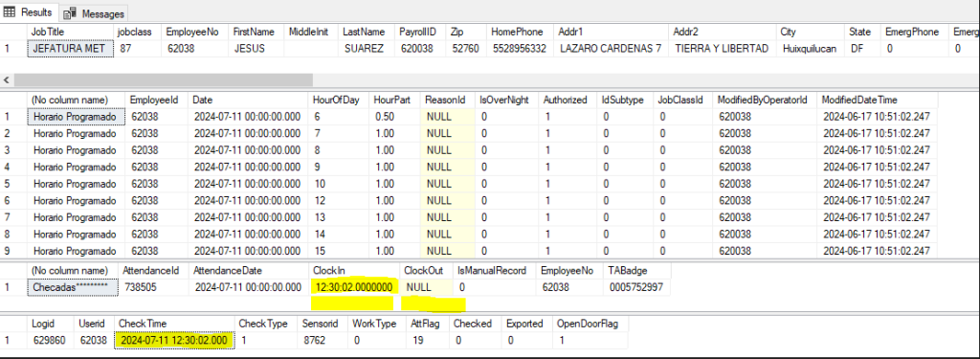This screenshot has height=359, width=980.
Task: Click the ClockIn '12:30:02.0000000' cell
Action: click(355, 287)
